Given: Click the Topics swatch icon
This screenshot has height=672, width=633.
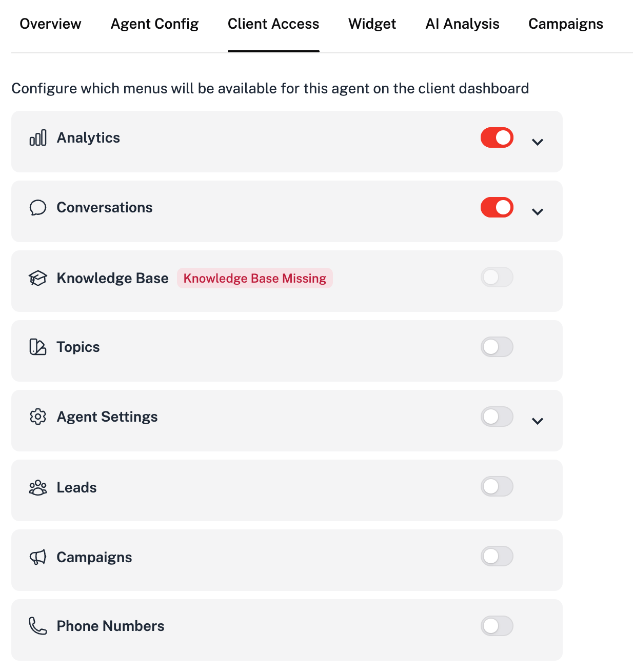Looking at the screenshot, I should click(x=38, y=347).
